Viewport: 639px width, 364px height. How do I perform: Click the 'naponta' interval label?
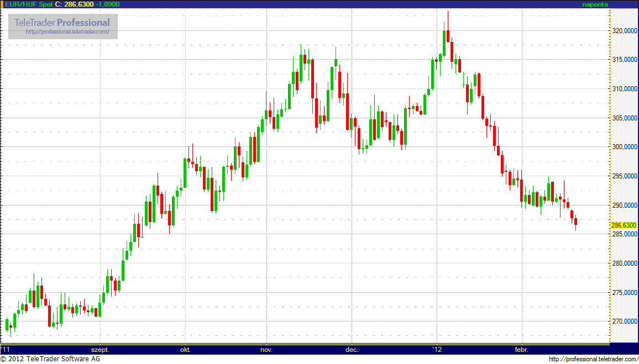point(595,4)
